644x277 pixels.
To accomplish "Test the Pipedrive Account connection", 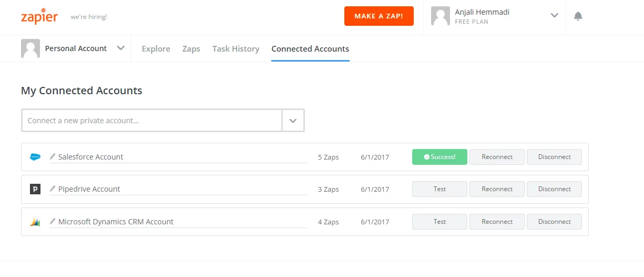I will click(x=439, y=189).
